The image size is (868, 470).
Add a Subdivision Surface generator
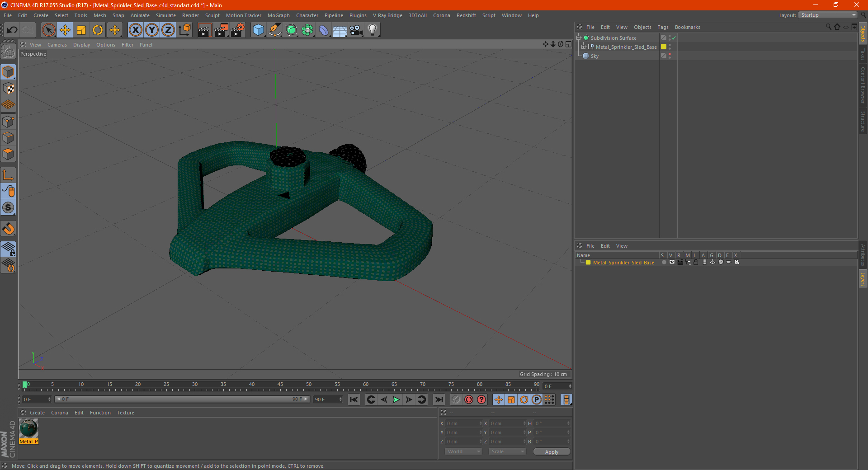coord(291,30)
